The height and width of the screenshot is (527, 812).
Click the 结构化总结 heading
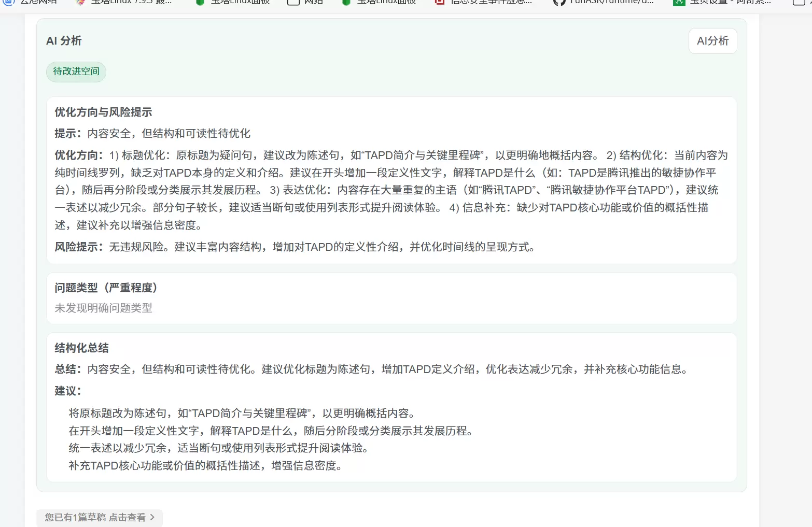(81, 348)
